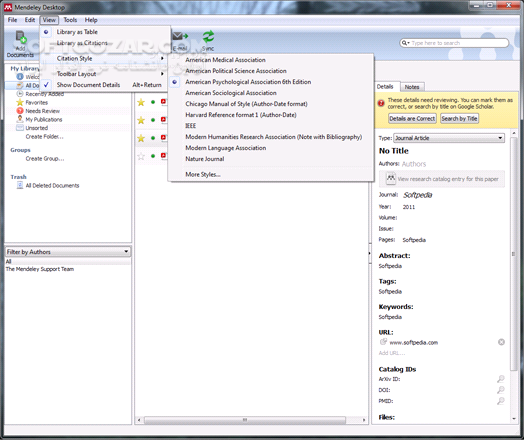Open the Edit menu

coord(30,20)
